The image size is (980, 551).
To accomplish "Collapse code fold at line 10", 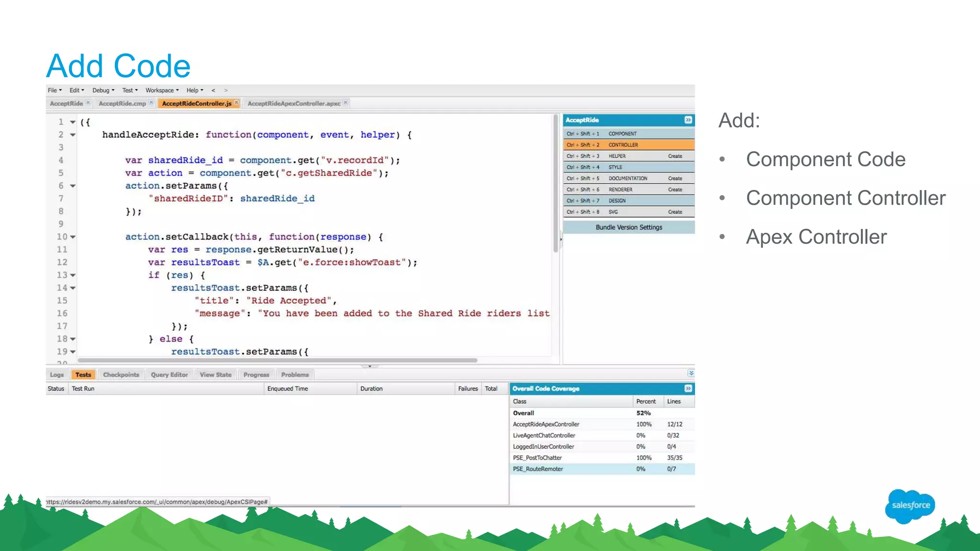I will 73,237.
